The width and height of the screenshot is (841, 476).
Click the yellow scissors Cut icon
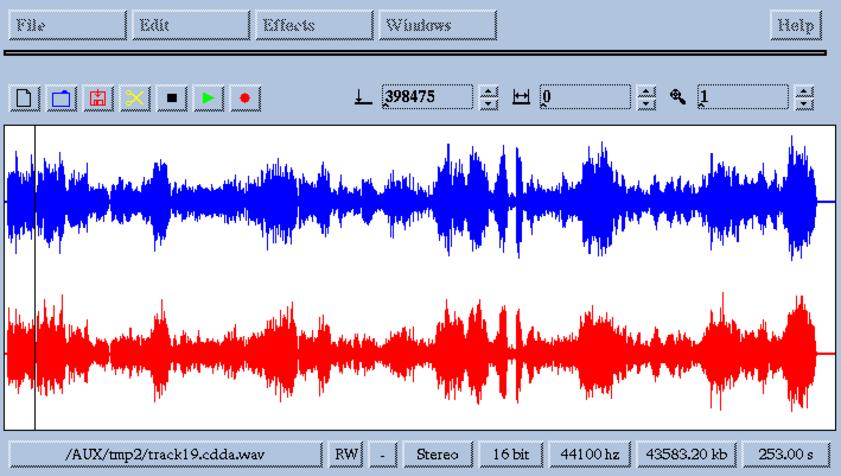click(134, 98)
